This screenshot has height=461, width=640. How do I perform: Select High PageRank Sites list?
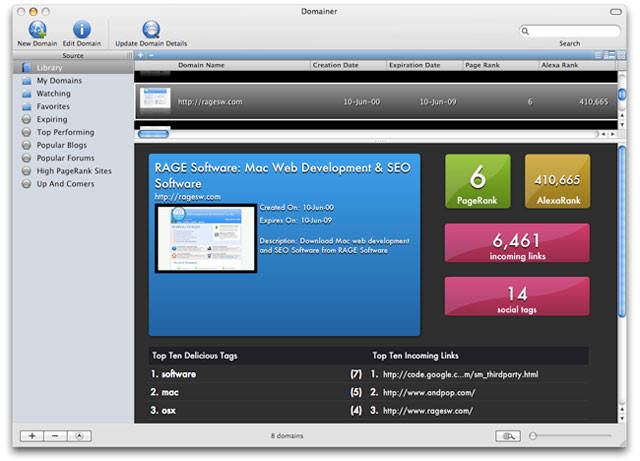pyautogui.click(x=73, y=171)
